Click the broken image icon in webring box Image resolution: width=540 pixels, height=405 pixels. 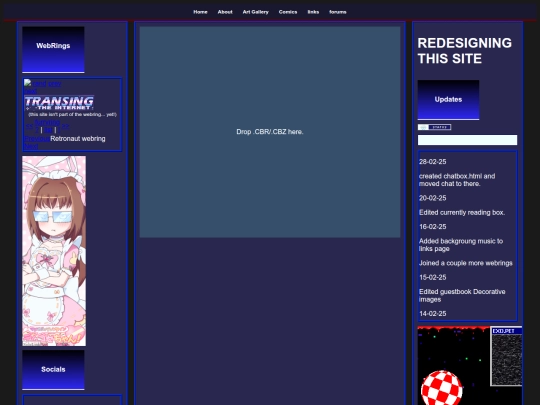point(28,83)
